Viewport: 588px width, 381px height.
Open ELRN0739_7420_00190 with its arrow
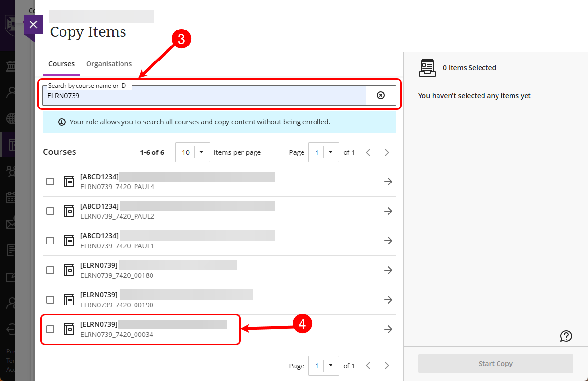(x=388, y=300)
